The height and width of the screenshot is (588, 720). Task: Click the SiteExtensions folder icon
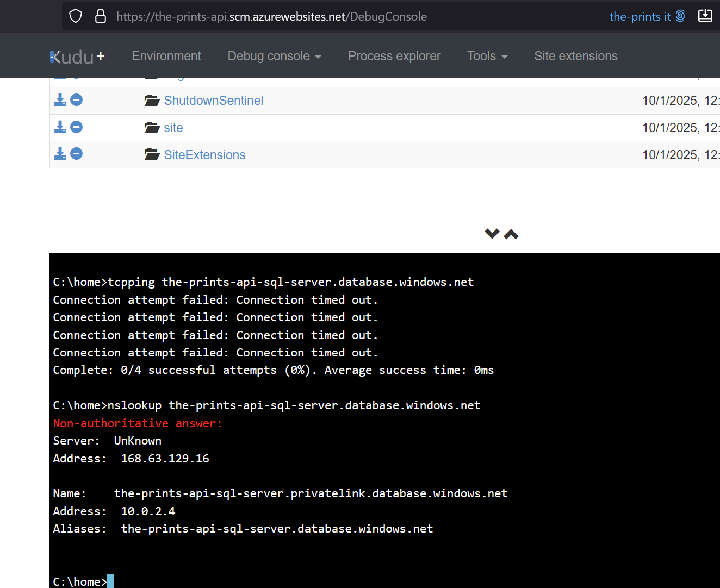[152, 155]
